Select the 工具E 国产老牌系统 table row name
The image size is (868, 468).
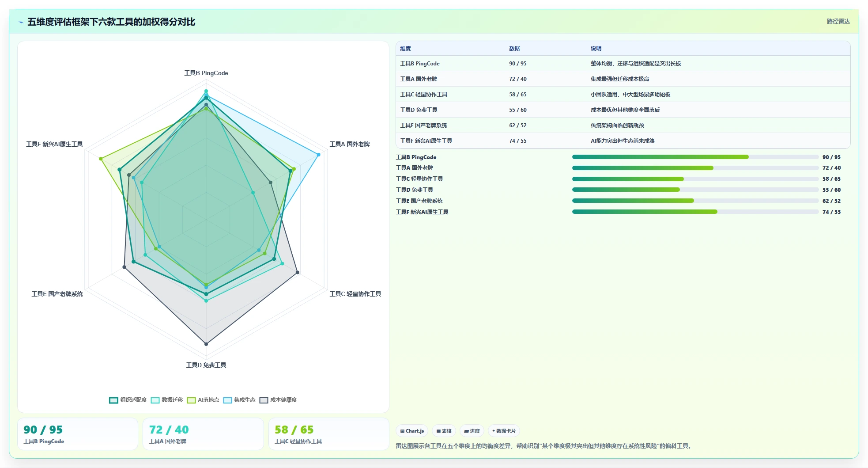coord(423,126)
